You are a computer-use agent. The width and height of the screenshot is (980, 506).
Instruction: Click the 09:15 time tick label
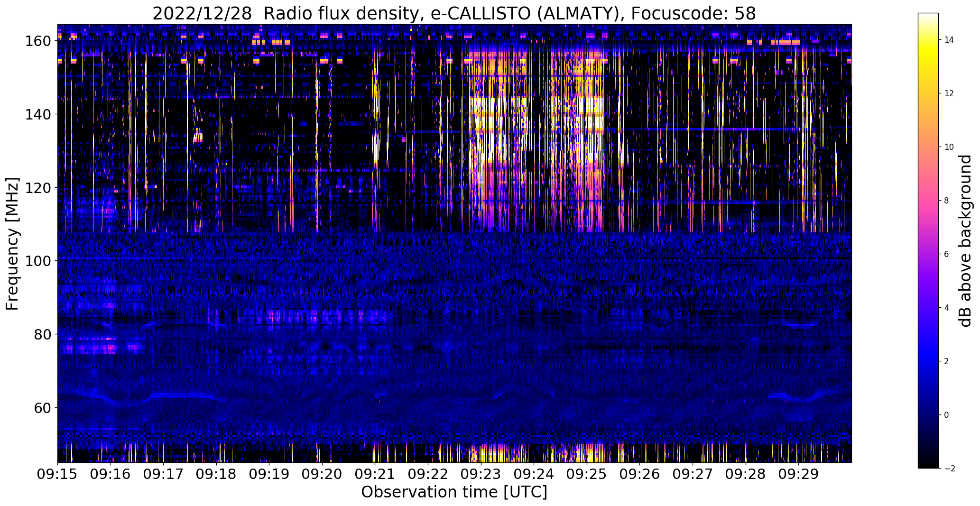pyautogui.click(x=57, y=474)
